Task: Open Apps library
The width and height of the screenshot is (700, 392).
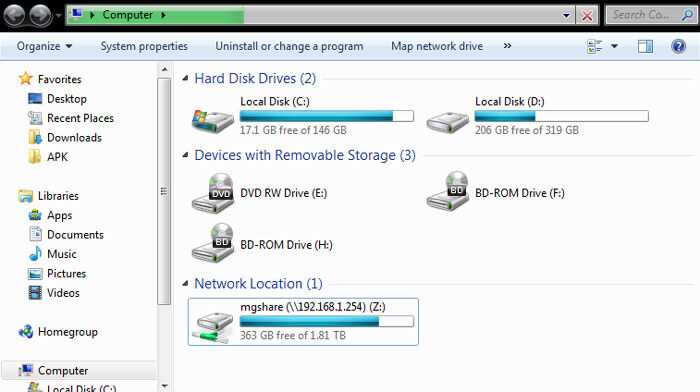Action: (x=59, y=215)
